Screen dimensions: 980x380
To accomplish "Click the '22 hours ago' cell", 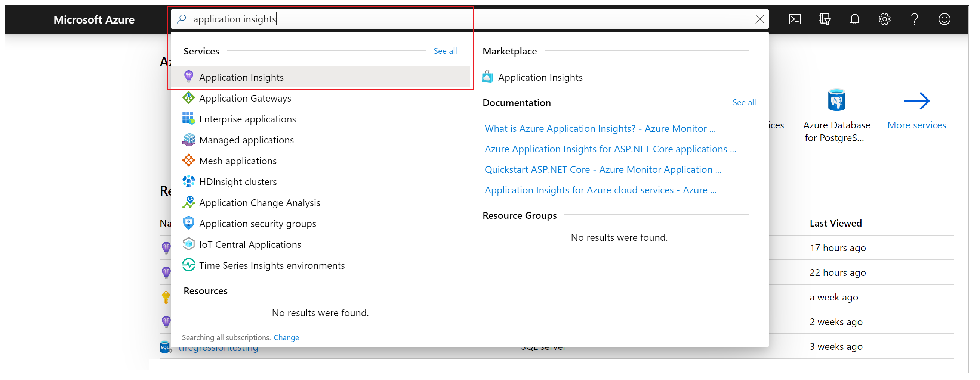I will 837,273.
